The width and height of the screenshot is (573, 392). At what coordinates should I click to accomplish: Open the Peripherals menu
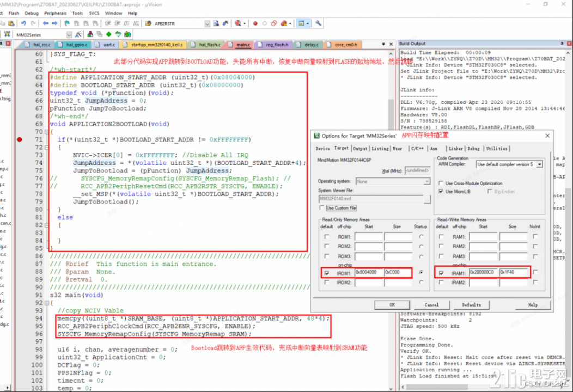tap(55, 13)
